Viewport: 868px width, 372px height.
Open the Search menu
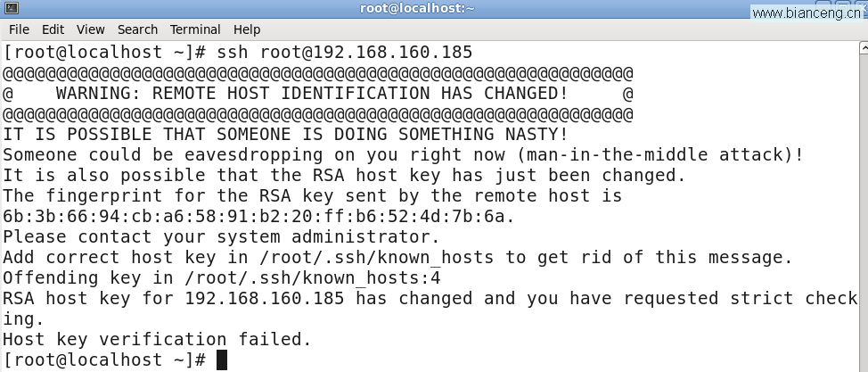[x=137, y=29]
